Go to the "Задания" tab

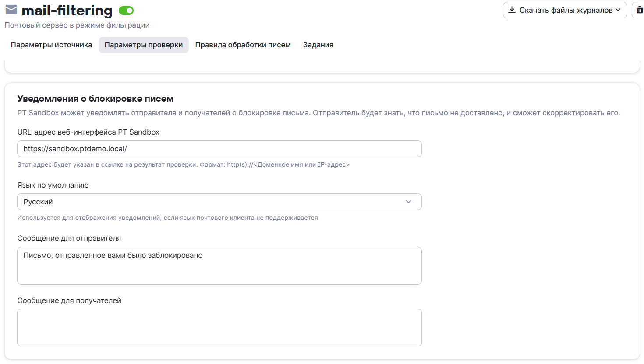pos(318,45)
